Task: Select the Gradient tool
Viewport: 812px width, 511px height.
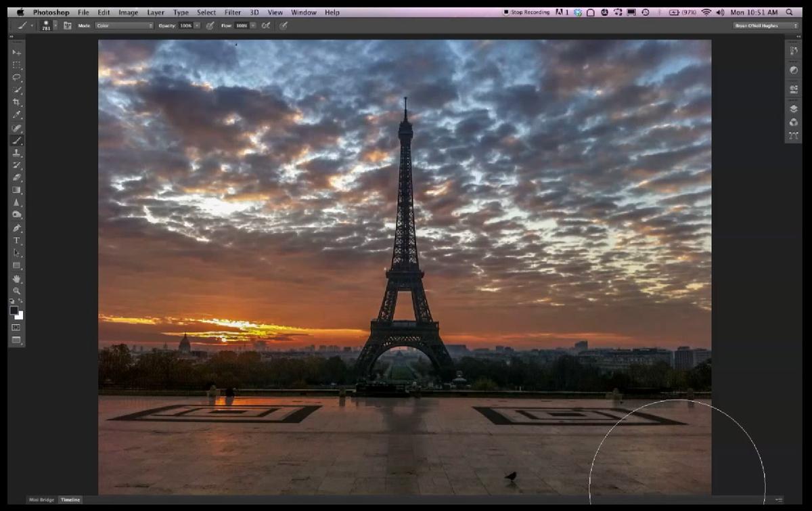Action: 17,190
